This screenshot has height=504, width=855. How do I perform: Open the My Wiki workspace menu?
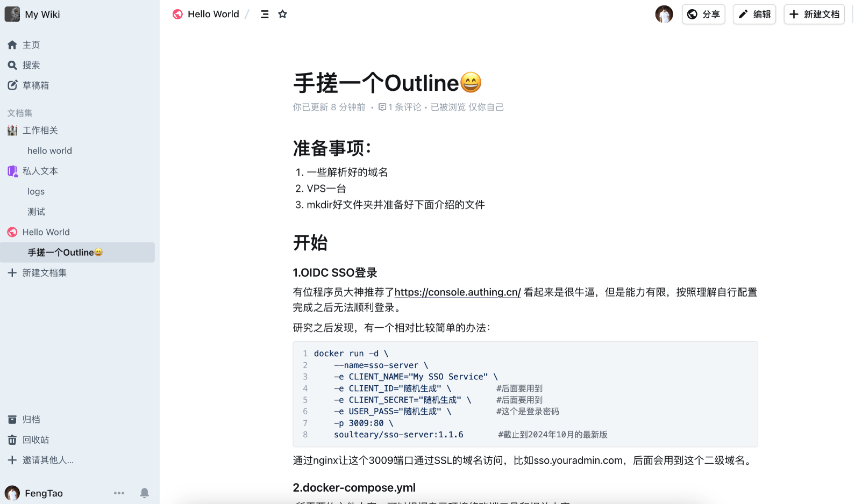pyautogui.click(x=33, y=15)
